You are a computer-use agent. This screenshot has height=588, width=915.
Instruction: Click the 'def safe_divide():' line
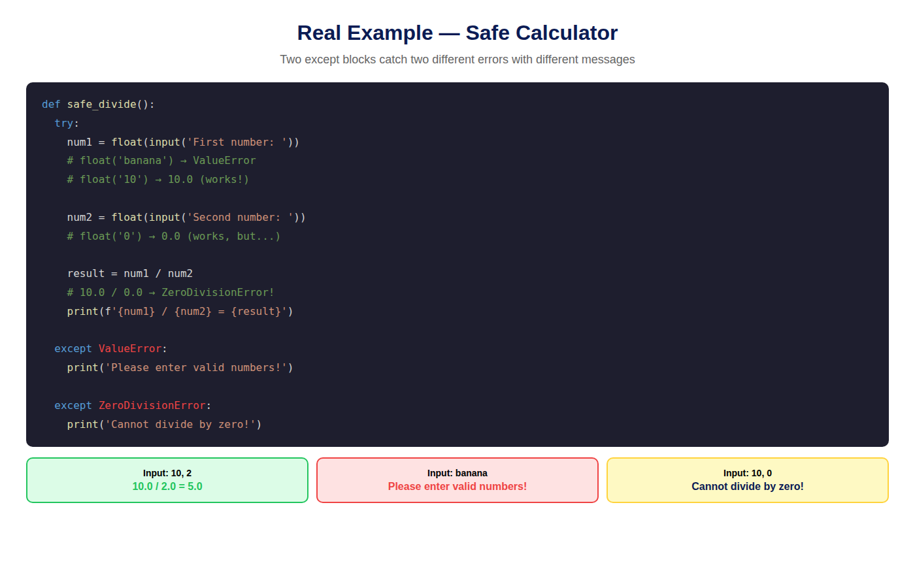pyautogui.click(x=98, y=105)
